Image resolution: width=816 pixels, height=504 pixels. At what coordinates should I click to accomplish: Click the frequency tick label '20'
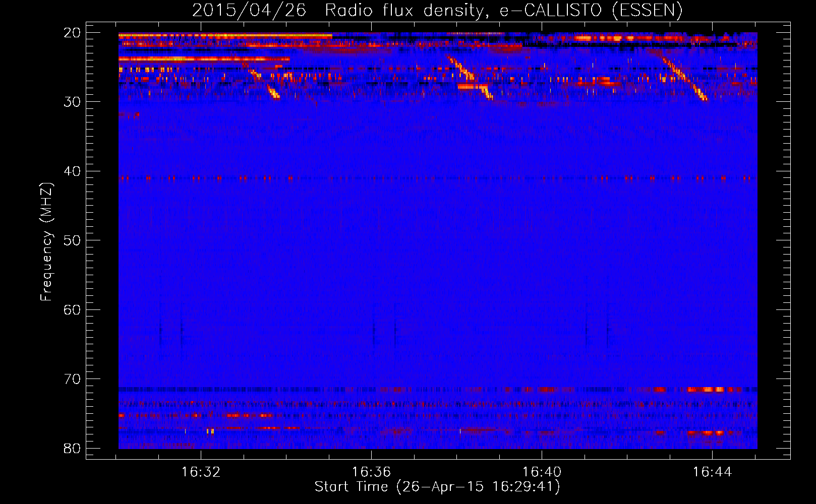tap(72, 33)
